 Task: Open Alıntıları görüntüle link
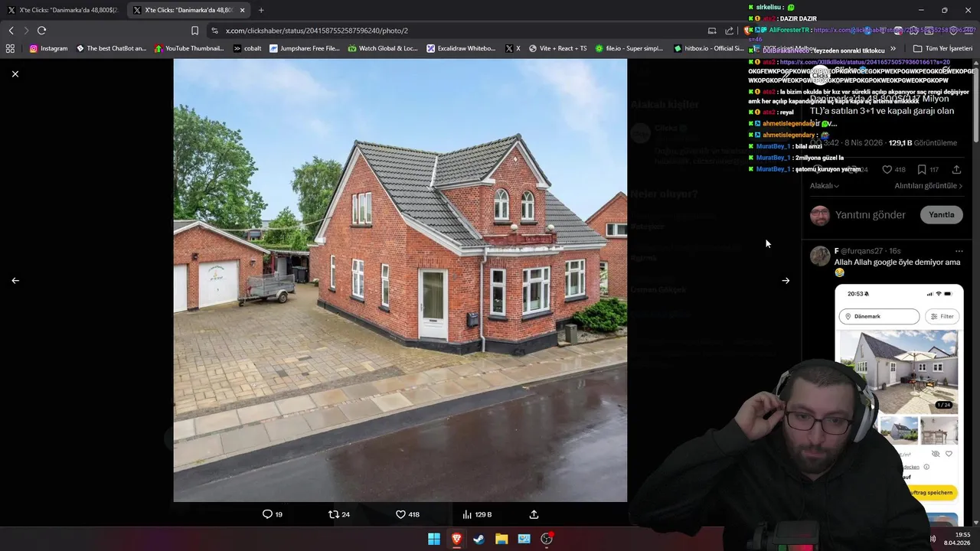929,186
